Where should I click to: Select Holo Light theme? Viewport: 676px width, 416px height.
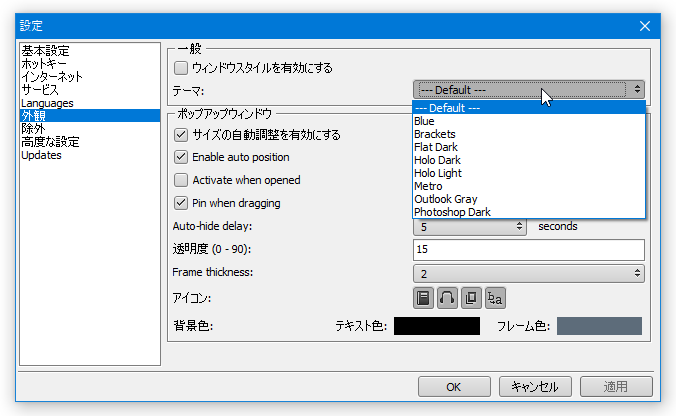pyautogui.click(x=529, y=173)
